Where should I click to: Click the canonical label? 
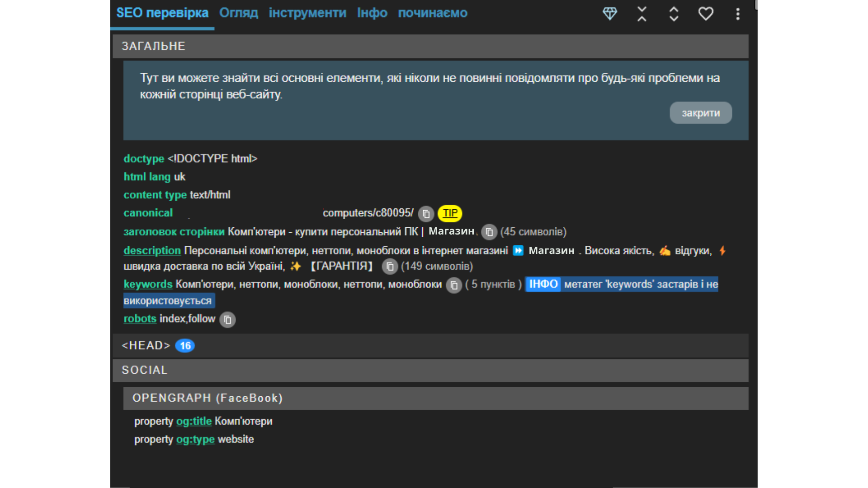[148, 213]
